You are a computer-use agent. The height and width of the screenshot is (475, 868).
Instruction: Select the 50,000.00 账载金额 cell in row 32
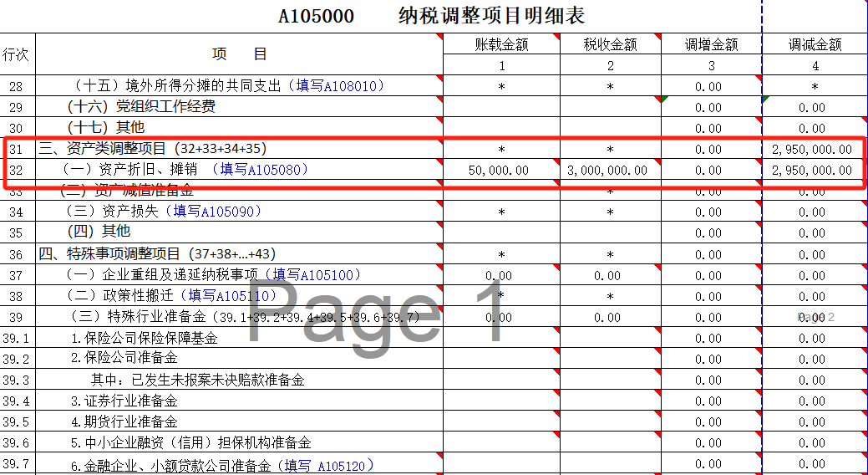(x=499, y=171)
